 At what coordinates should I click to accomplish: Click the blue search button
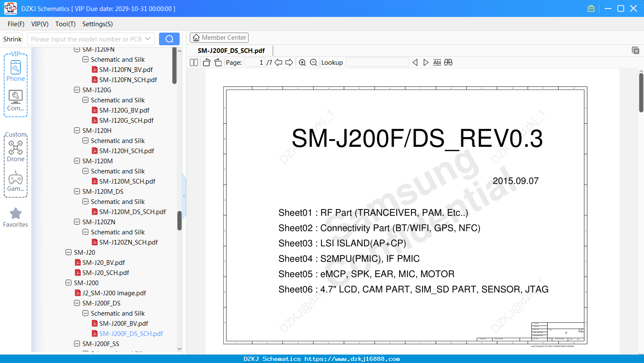tap(169, 39)
